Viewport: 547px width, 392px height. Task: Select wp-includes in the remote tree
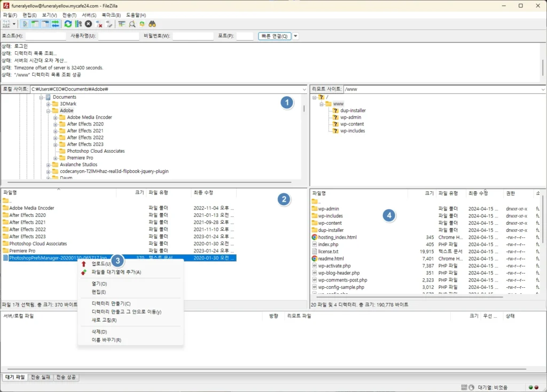353,131
